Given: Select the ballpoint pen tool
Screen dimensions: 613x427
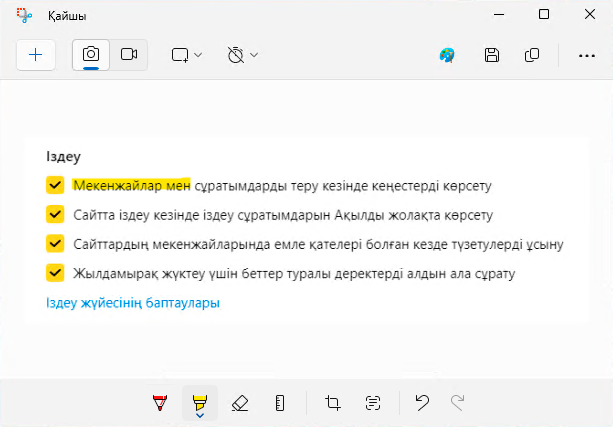Looking at the screenshot, I should click(x=160, y=402).
